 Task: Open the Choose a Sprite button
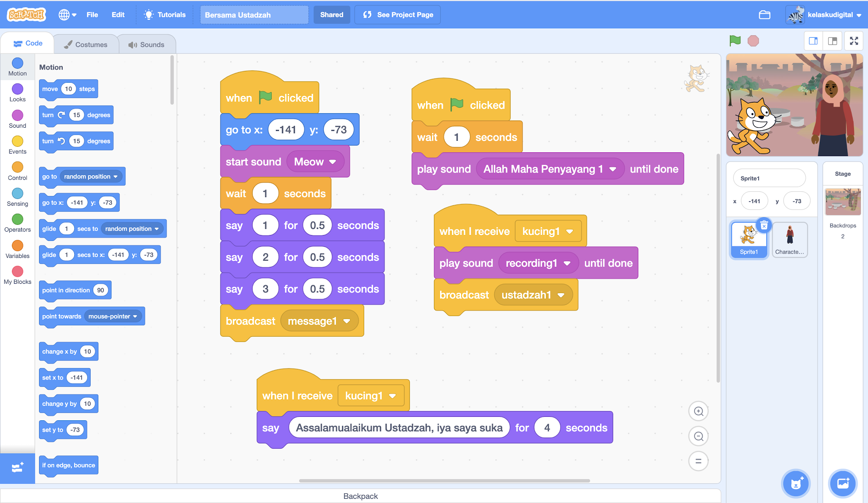click(796, 483)
